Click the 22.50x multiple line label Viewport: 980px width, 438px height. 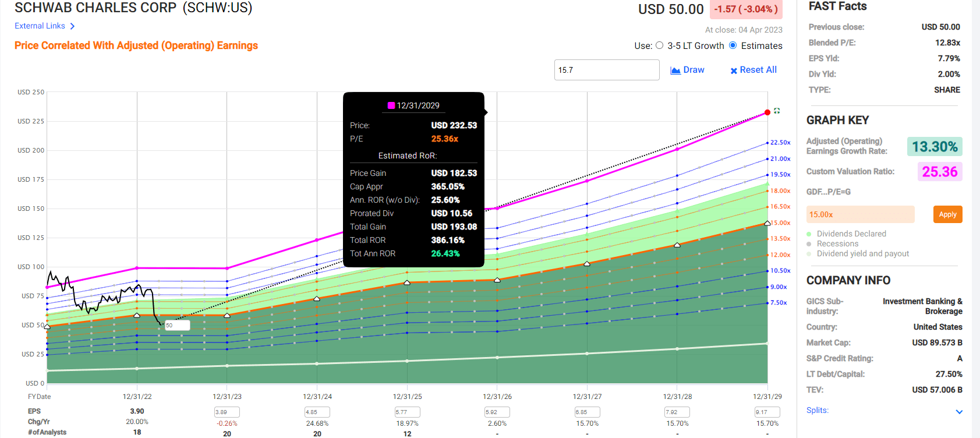780,143
